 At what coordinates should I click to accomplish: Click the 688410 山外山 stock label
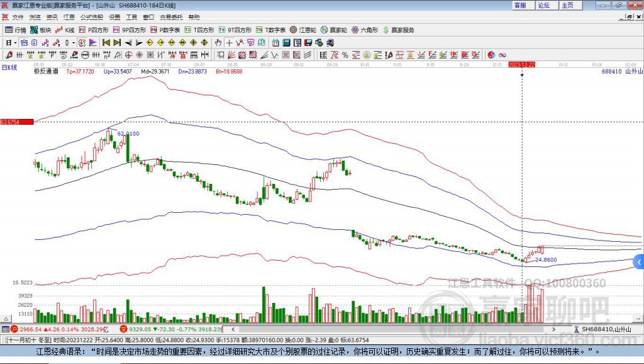click(x=622, y=71)
